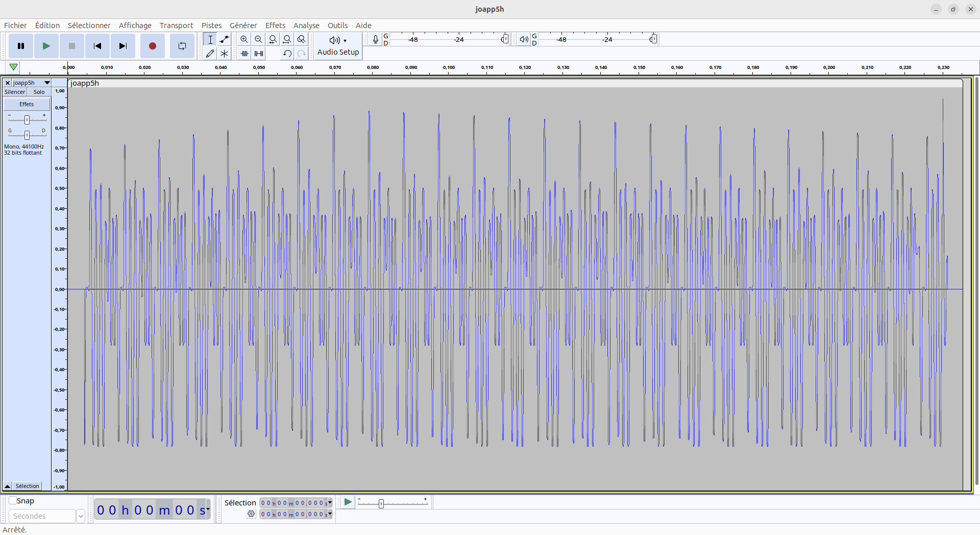Click the Record button

[152, 46]
